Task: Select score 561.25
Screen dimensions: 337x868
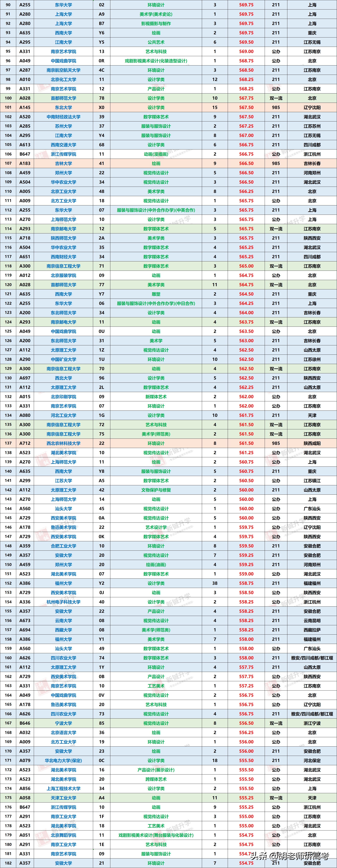Action: 246,453
